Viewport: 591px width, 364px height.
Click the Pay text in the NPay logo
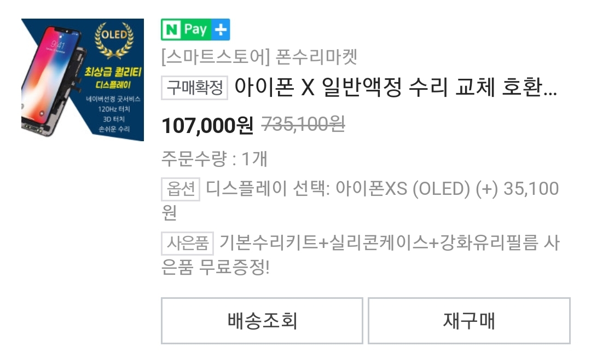[x=195, y=30]
